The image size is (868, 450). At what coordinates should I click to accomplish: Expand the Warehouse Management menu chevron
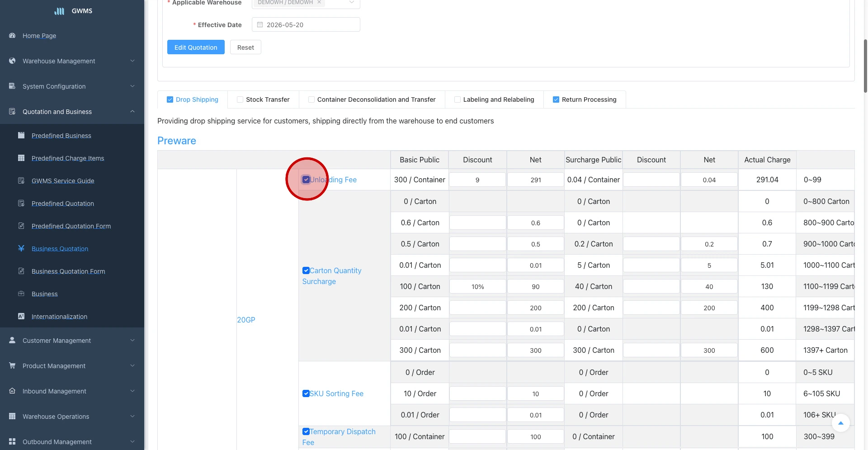[132, 61]
